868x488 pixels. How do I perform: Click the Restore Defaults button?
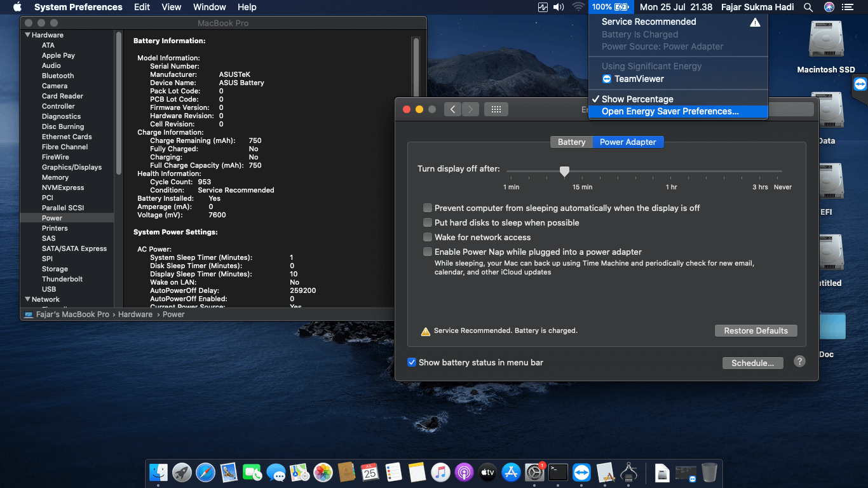pos(756,330)
